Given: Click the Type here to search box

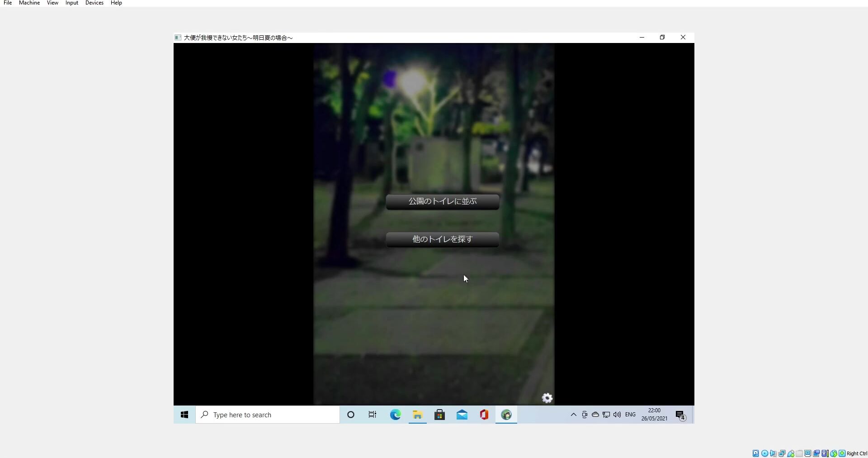Looking at the screenshot, I should [x=268, y=415].
